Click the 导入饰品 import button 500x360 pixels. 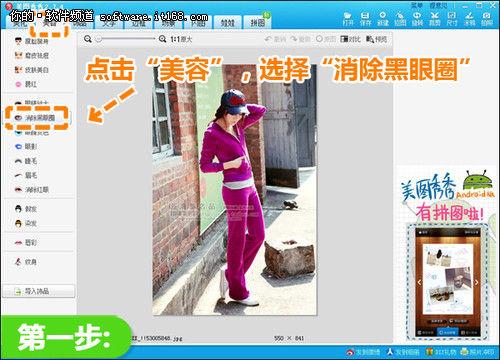[39, 291]
